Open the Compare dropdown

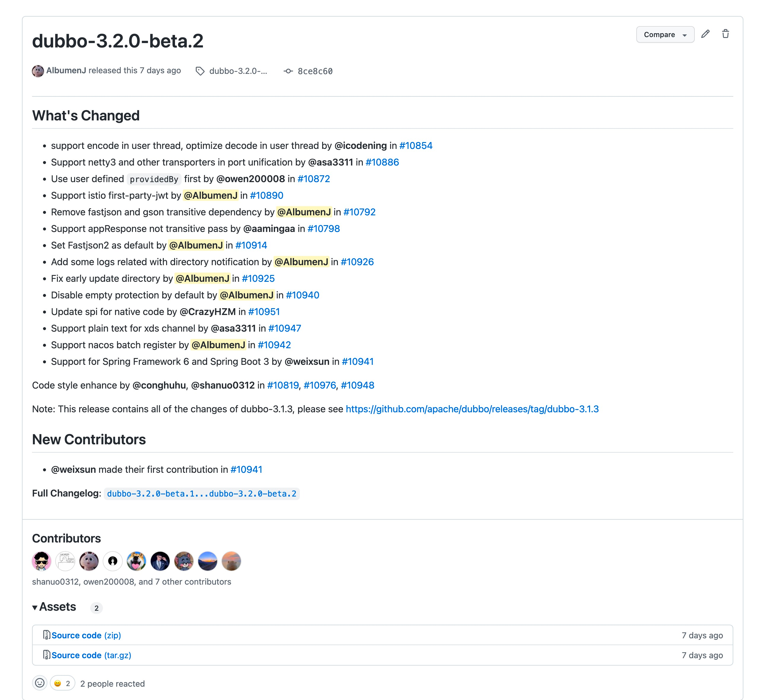[x=665, y=34]
